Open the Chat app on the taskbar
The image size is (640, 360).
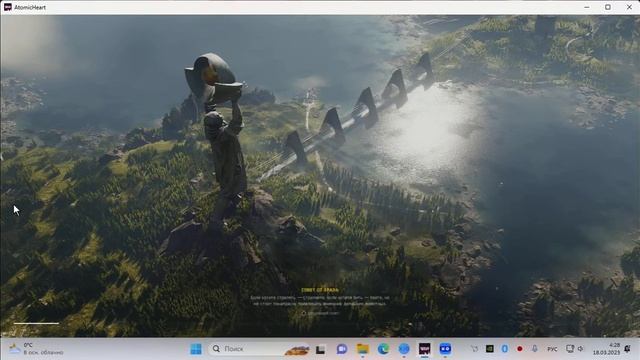(342, 349)
